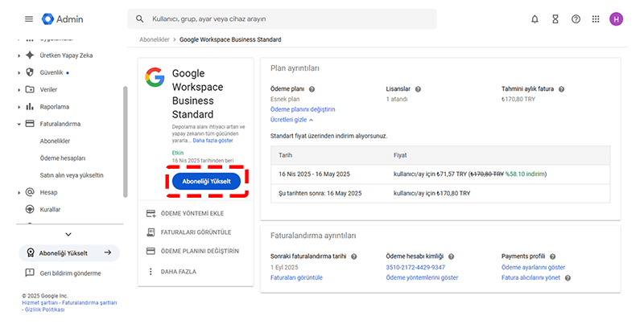Click Geri bildirim gönderme
Image resolution: width=644 pixels, height=324 pixels.
[x=70, y=273]
